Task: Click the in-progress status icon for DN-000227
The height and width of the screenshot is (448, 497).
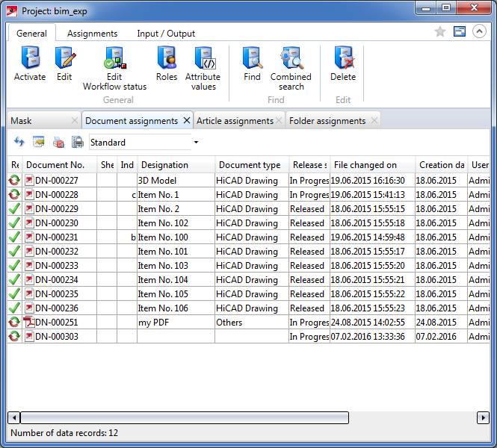Action: pyautogui.click(x=14, y=180)
